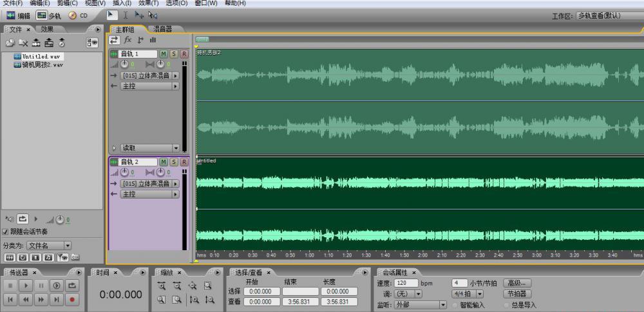Mute track 音轨 2 with M button
644x312 pixels.
pyautogui.click(x=164, y=162)
